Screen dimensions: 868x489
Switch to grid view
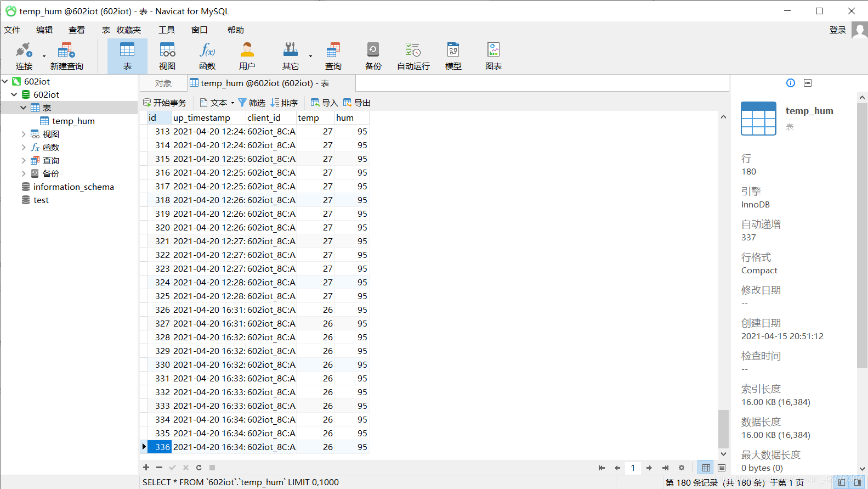(x=706, y=468)
